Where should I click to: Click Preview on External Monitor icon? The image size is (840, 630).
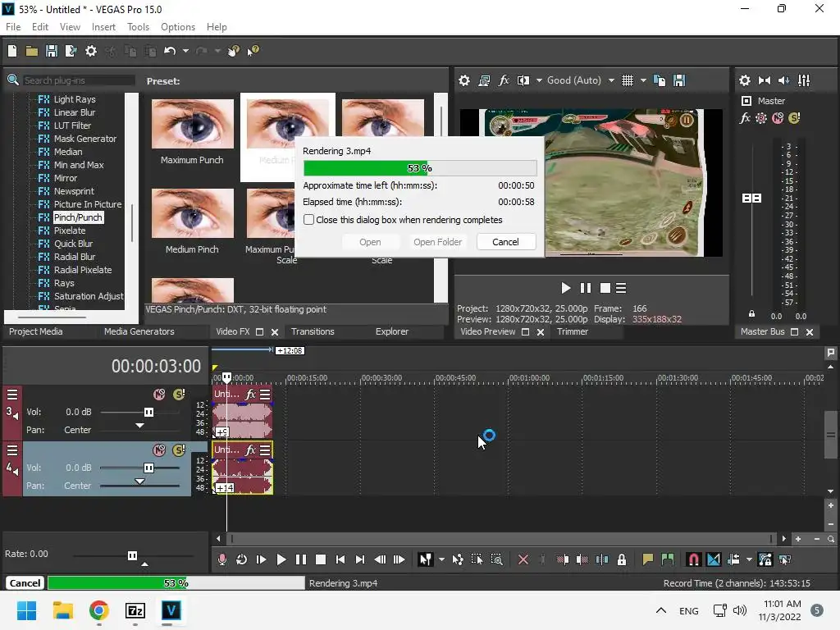(x=484, y=80)
